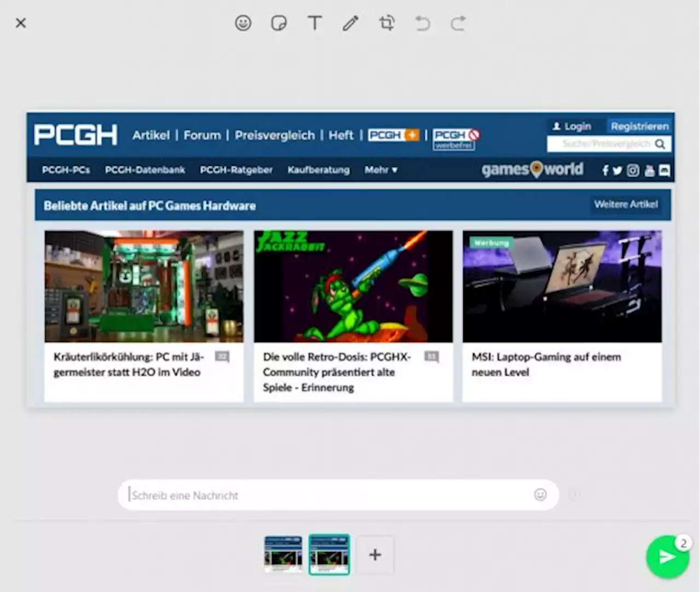Close the image editor with the X
This screenshot has width=700, height=592.
(x=21, y=23)
